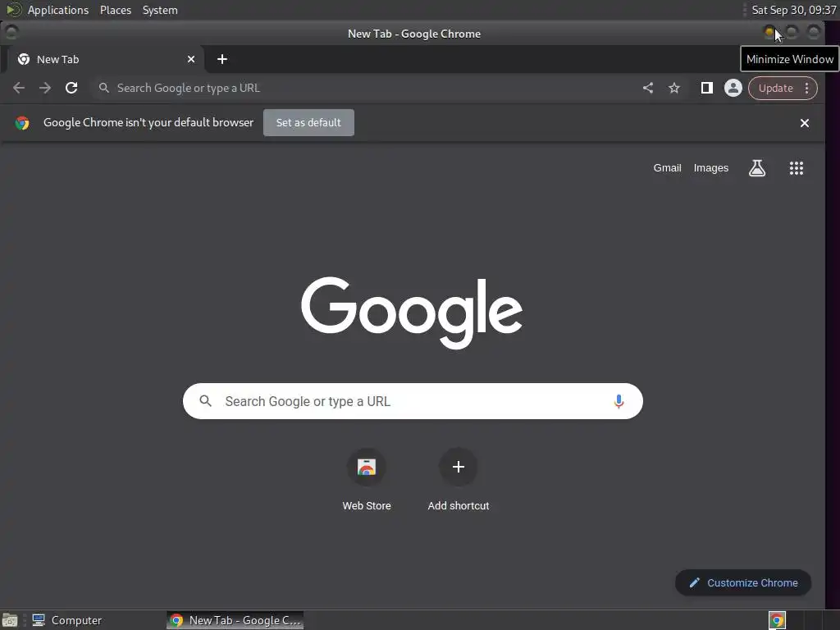Click show desktop icon in taskbar
The image size is (840, 630).
10,620
